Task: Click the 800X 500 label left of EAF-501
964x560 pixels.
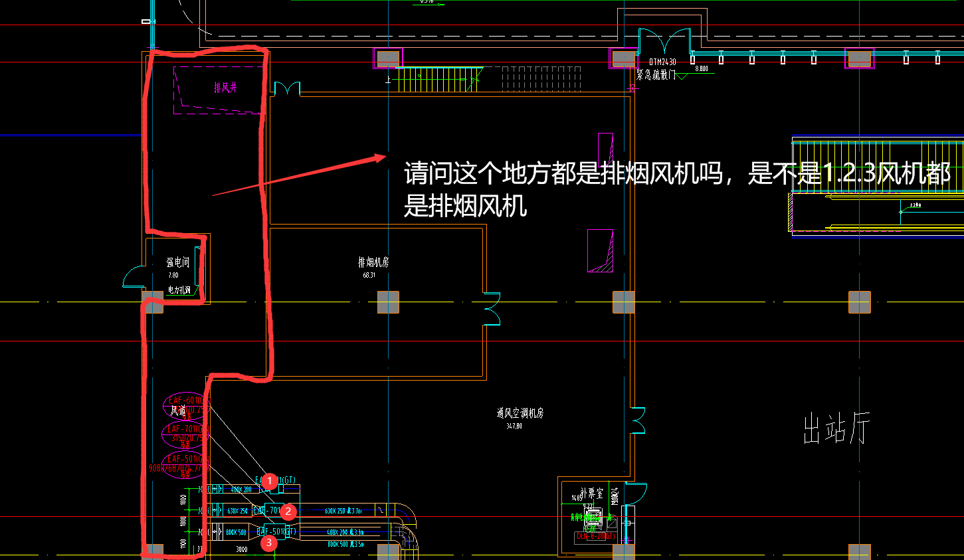Action: coord(236,532)
